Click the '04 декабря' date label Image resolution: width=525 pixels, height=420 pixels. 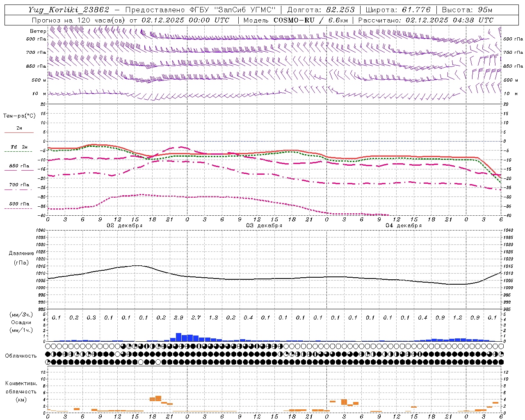click(x=404, y=225)
